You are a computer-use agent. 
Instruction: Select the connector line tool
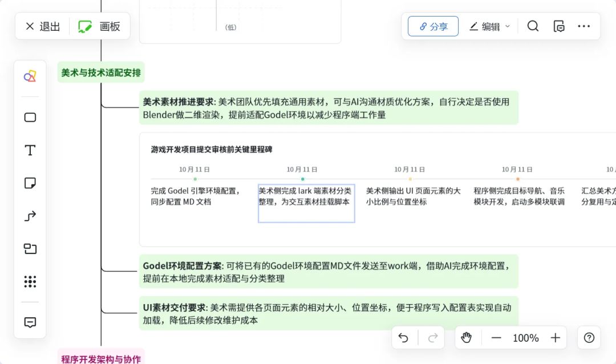click(x=30, y=216)
